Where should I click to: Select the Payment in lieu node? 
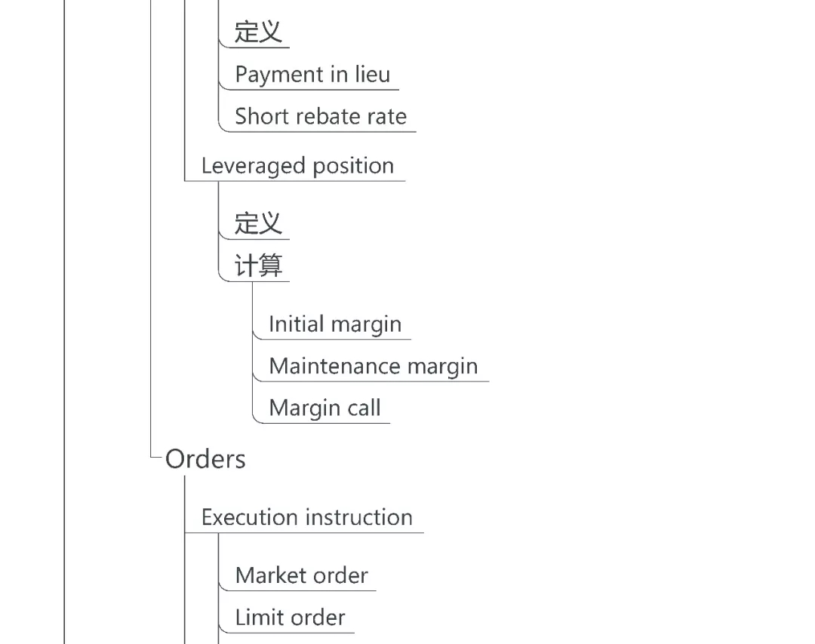(x=312, y=75)
